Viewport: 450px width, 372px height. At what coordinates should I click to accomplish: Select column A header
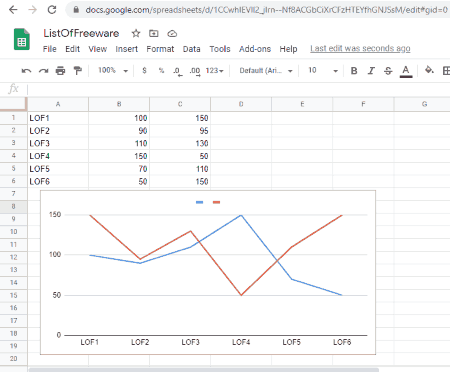click(58, 104)
